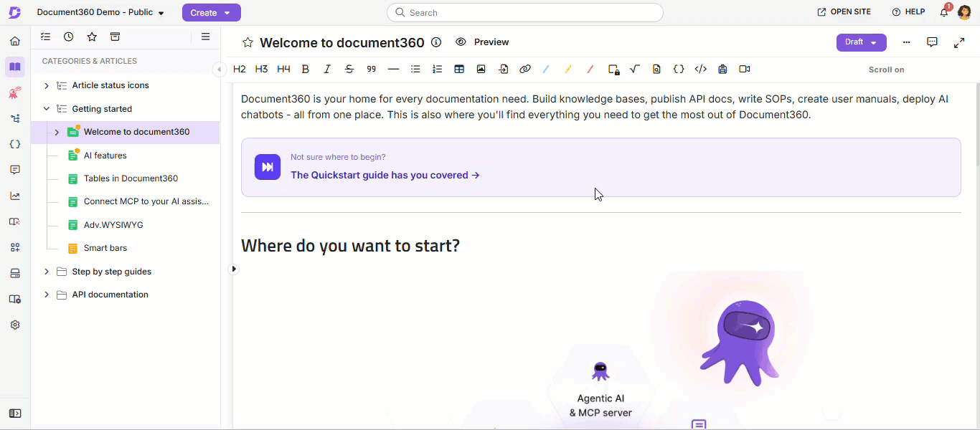The image size is (980, 430).
Task: View article info icon beside title
Action: coord(436,42)
